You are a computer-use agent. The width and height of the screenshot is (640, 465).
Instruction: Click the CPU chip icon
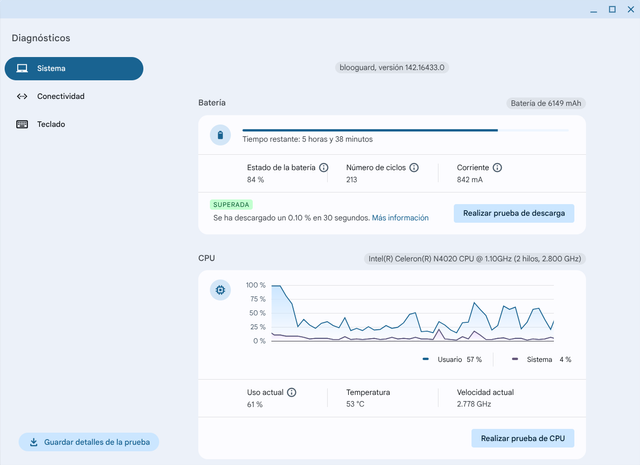220,291
